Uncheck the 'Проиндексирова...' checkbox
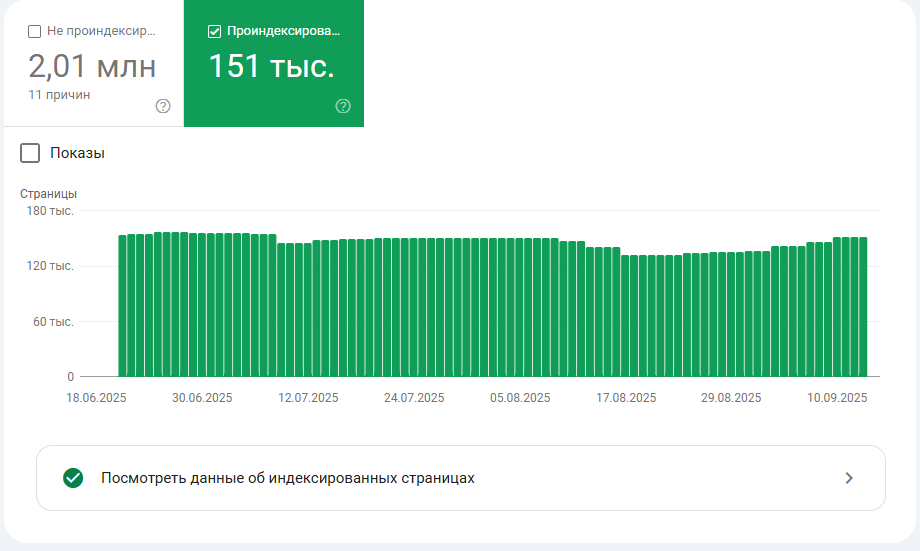 coord(215,31)
